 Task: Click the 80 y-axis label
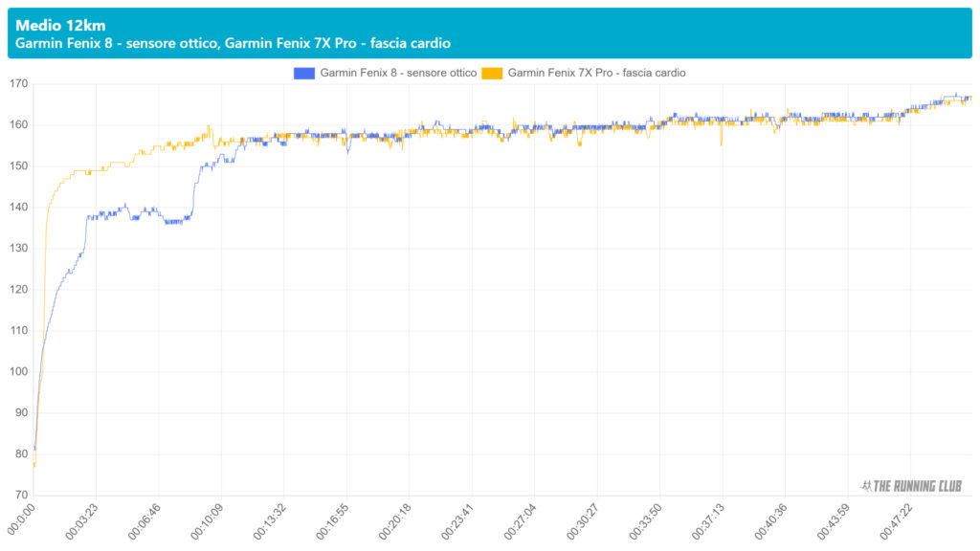[21, 454]
